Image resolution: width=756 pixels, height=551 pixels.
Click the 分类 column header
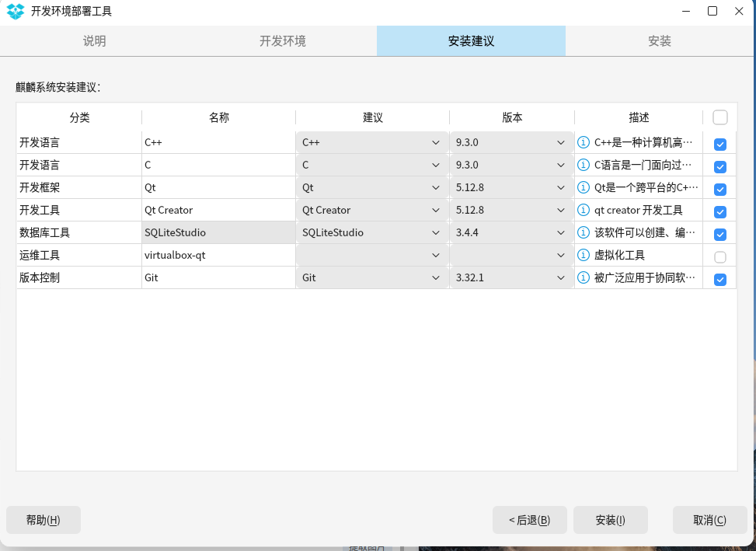79,117
